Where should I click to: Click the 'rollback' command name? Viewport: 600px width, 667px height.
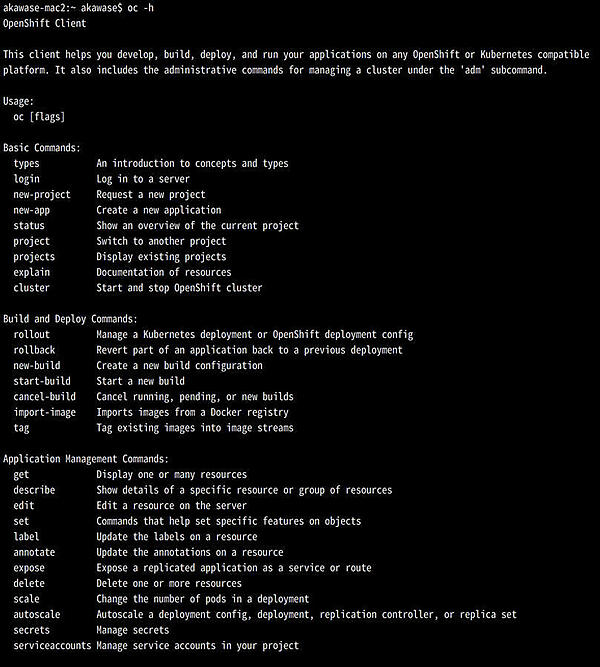(35, 350)
